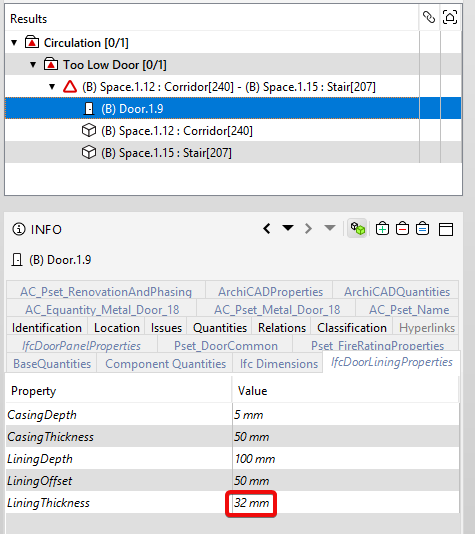The image size is (475, 534).
Task: Click the LiningThickness 32 mm value
Action: (x=251, y=503)
